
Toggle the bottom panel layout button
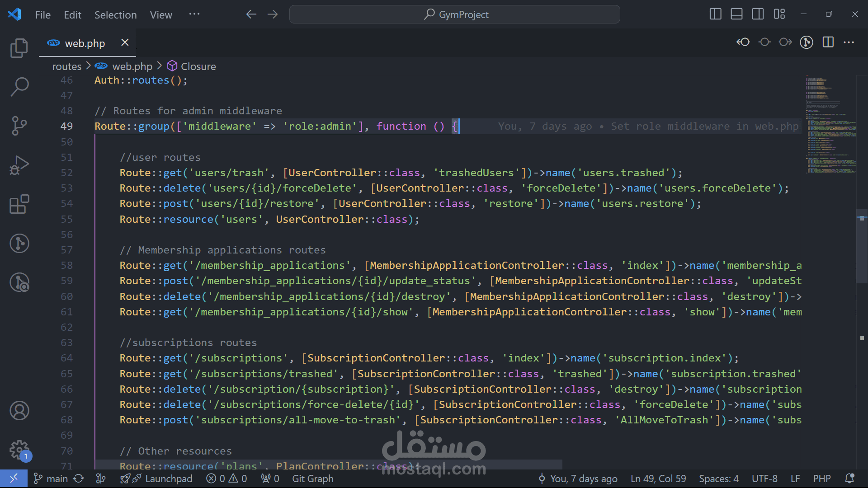[x=736, y=14]
